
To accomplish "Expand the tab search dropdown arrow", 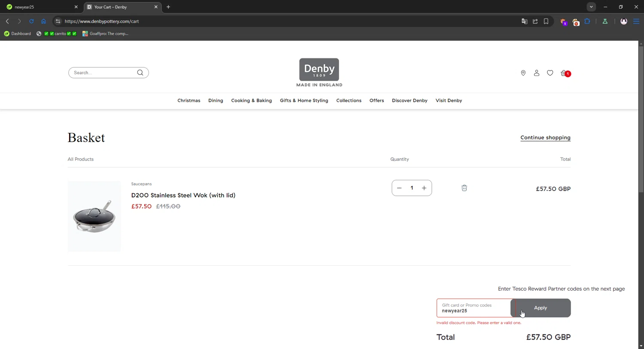I will click(591, 7).
